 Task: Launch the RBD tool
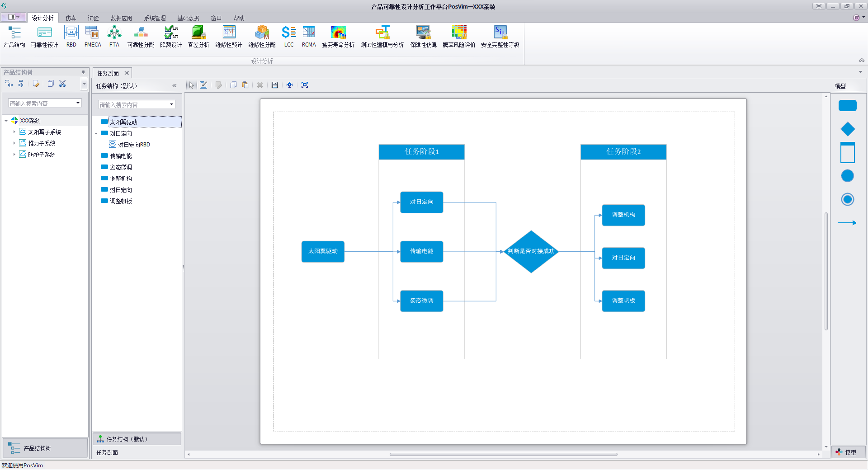coord(71,37)
